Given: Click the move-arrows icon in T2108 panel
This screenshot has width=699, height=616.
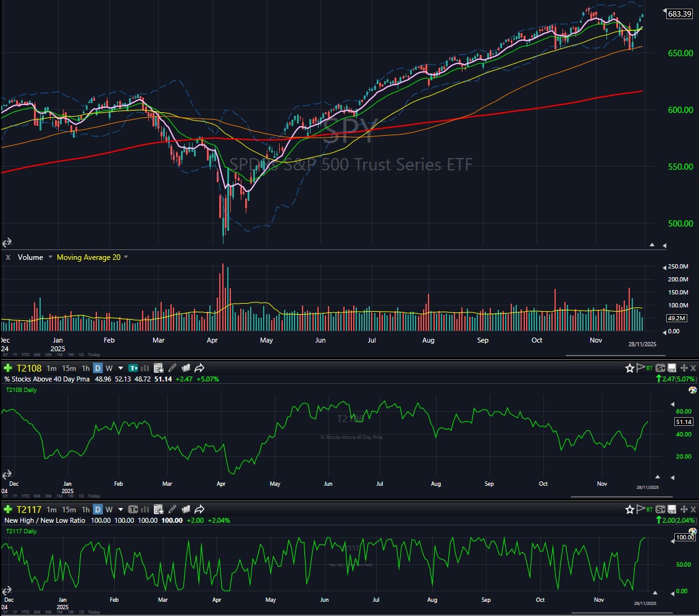Looking at the screenshot, I should pos(684,368).
